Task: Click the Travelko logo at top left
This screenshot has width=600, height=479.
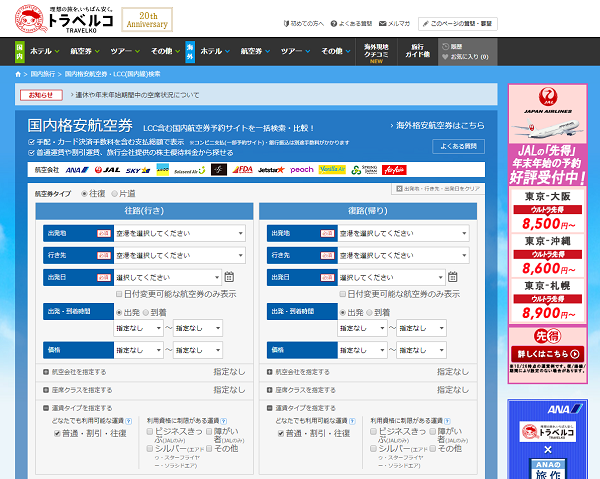Action: click(64, 19)
